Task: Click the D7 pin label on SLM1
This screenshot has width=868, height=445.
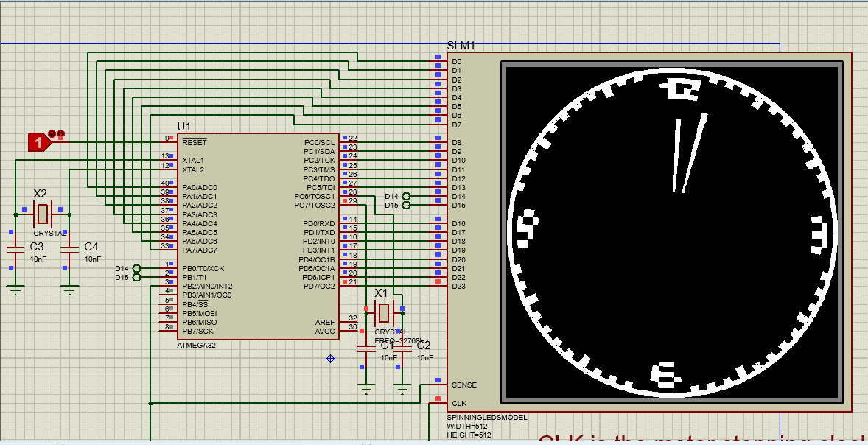Action: pos(457,125)
